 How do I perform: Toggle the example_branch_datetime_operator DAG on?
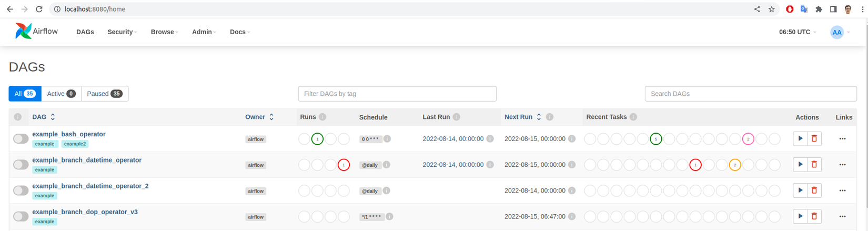[x=21, y=164]
